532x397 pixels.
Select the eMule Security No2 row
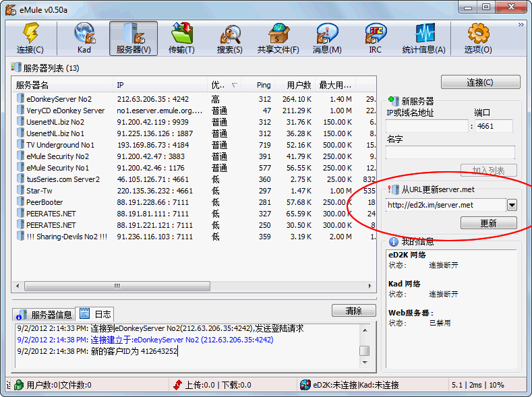click(194, 156)
